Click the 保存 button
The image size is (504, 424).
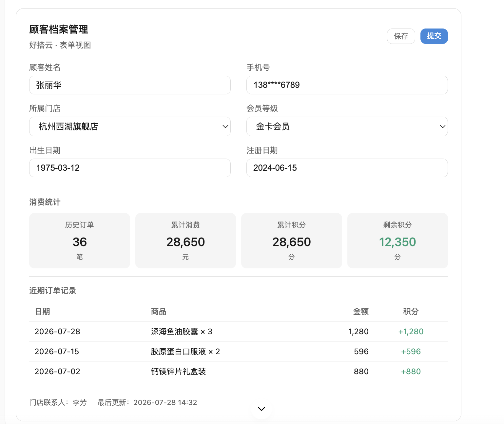[x=401, y=36]
